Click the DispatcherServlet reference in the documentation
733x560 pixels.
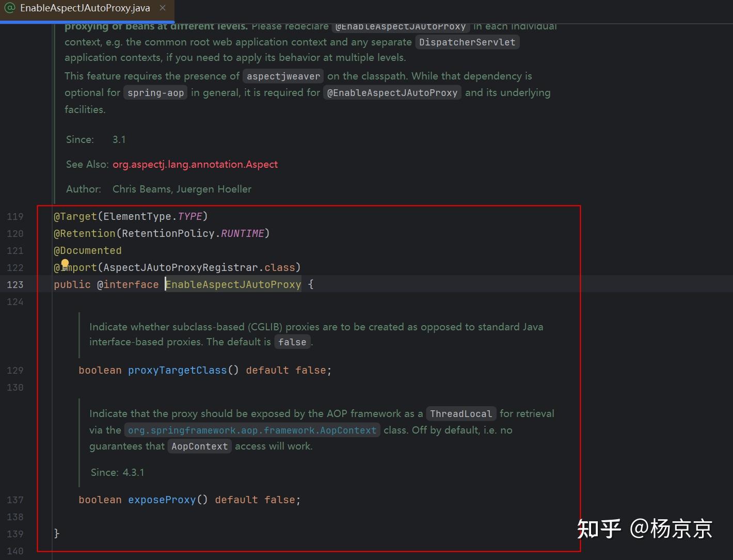coord(467,42)
